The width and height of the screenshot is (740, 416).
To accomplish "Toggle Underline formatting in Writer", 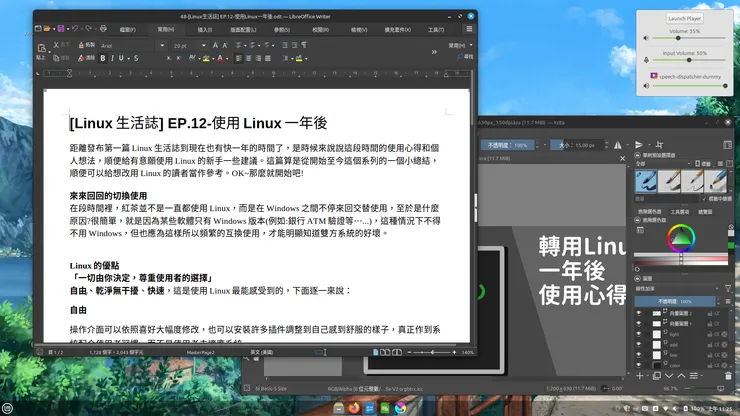I will tap(121, 58).
